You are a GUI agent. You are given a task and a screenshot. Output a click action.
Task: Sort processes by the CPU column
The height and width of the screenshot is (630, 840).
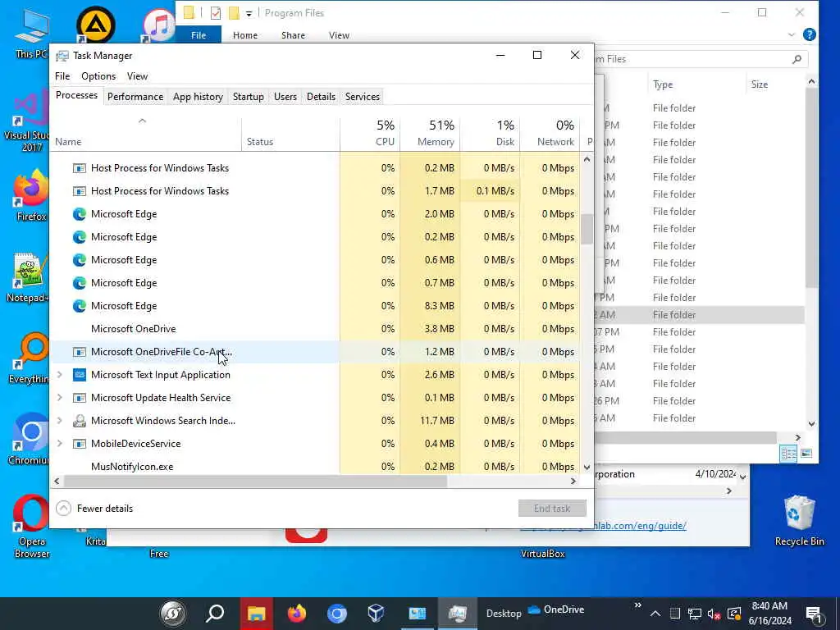(370, 134)
